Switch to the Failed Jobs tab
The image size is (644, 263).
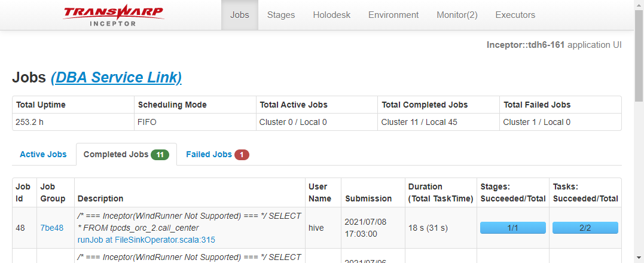[x=209, y=154]
